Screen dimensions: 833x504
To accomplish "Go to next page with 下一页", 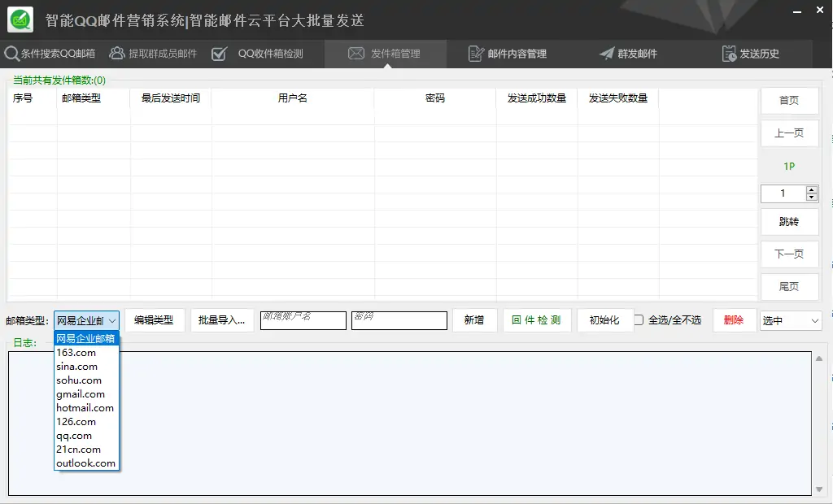I will [x=789, y=254].
